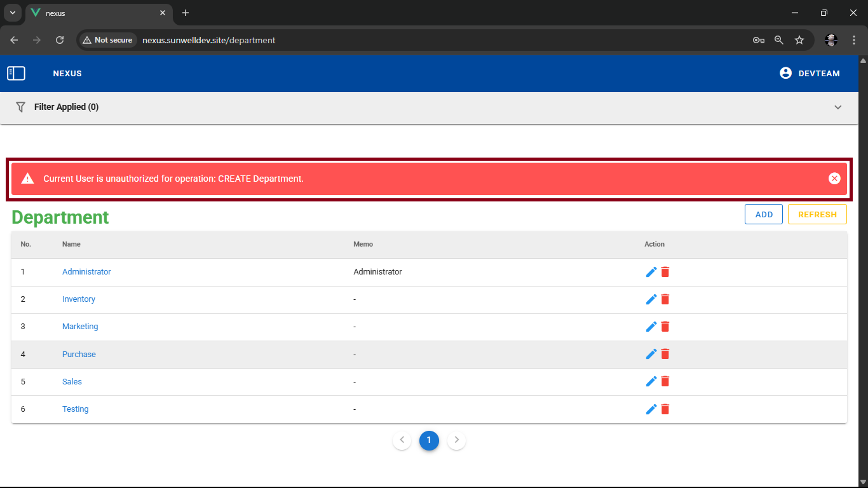This screenshot has width=868, height=488.
Task: Select page 1 in pagination
Action: point(429,440)
